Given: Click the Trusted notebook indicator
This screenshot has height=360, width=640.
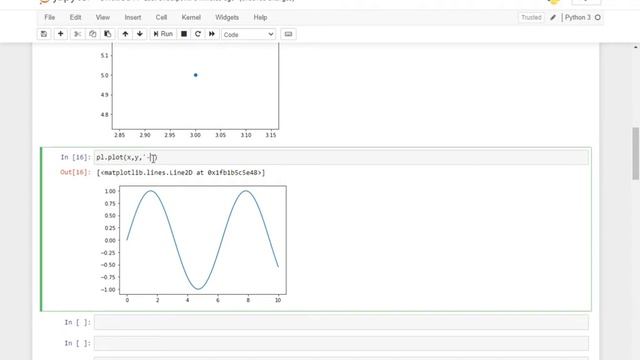Looking at the screenshot, I should coord(531,18).
